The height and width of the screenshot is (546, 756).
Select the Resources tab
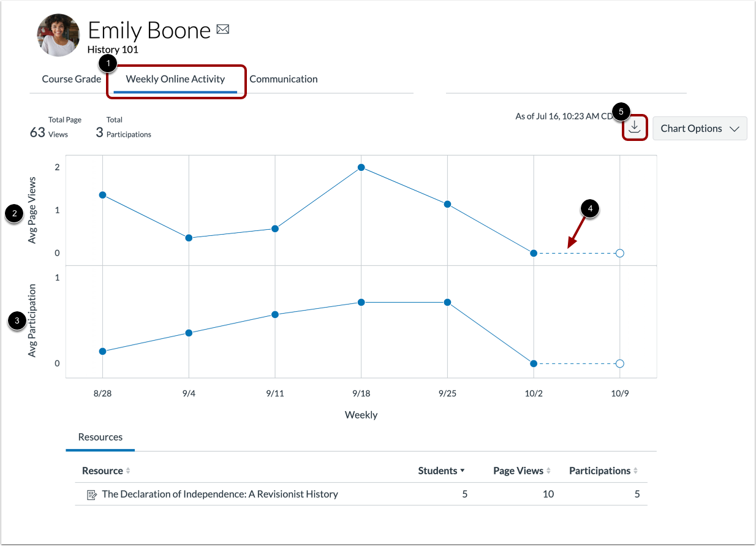[100, 437]
